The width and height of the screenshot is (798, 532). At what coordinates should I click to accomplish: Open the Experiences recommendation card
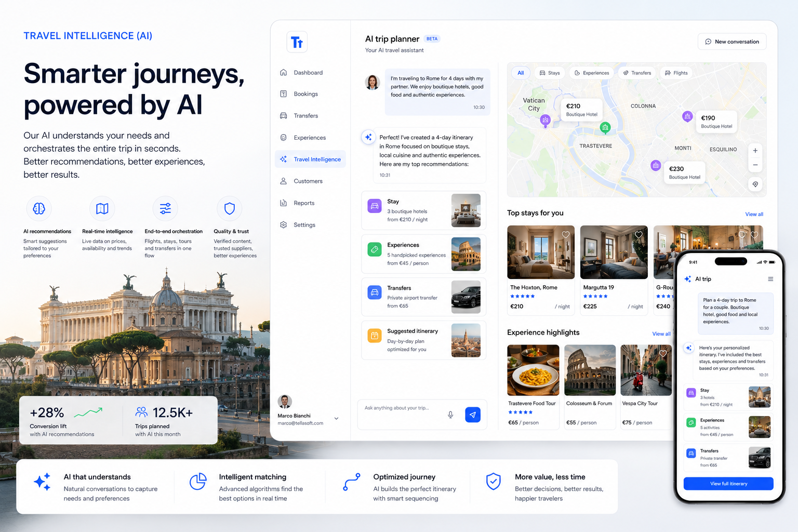423,254
